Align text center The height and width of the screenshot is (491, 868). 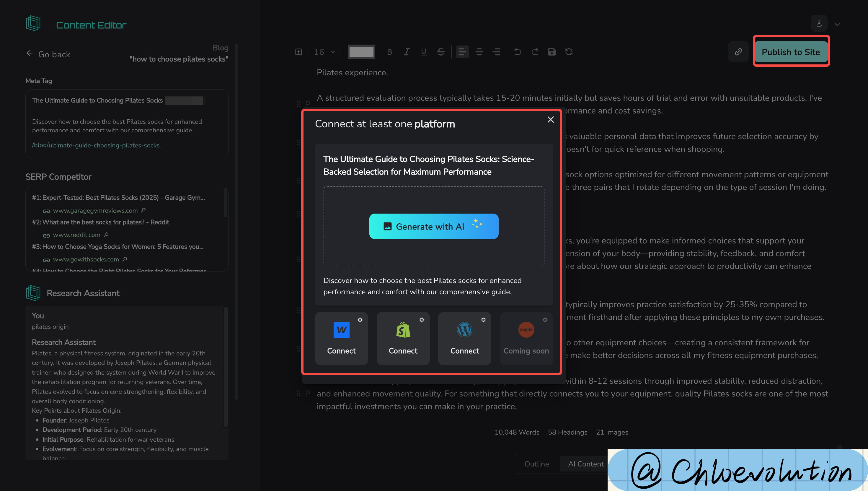click(x=479, y=52)
